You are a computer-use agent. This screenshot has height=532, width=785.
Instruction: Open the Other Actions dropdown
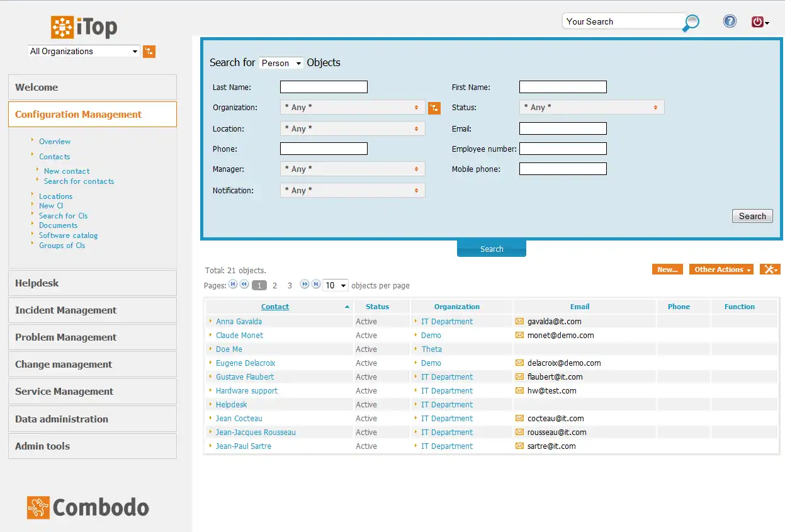click(x=721, y=269)
